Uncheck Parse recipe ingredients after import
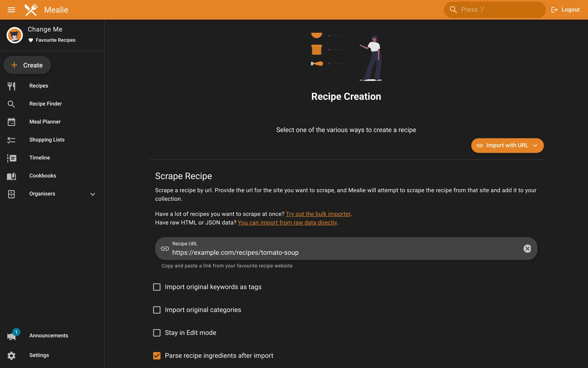Viewport: 588px width, 368px height. coord(157,356)
